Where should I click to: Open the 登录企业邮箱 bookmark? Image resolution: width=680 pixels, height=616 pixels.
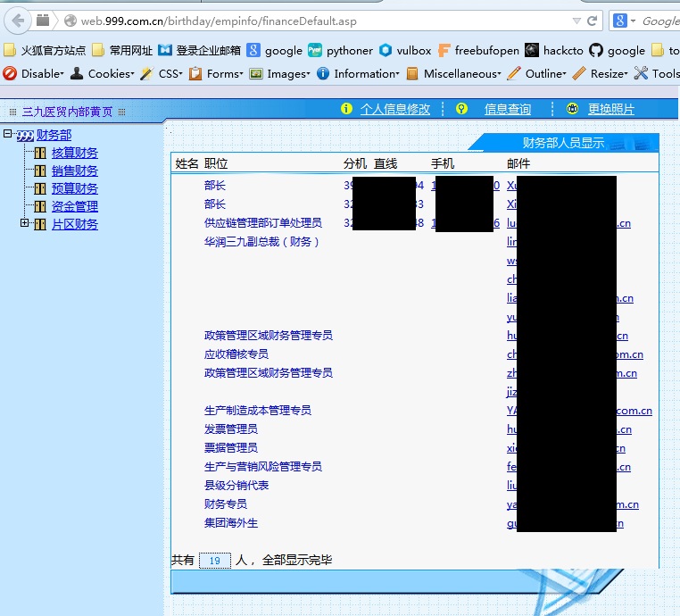pyautogui.click(x=199, y=51)
